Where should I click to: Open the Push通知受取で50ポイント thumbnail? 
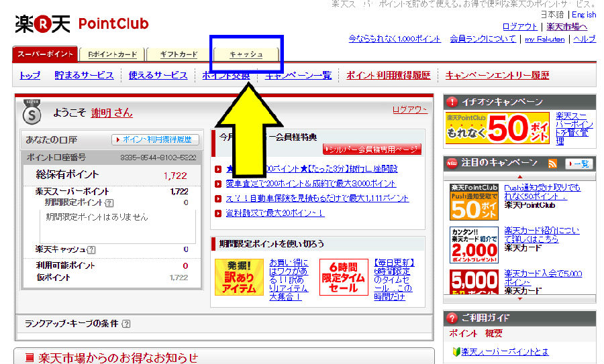pos(474,202)
